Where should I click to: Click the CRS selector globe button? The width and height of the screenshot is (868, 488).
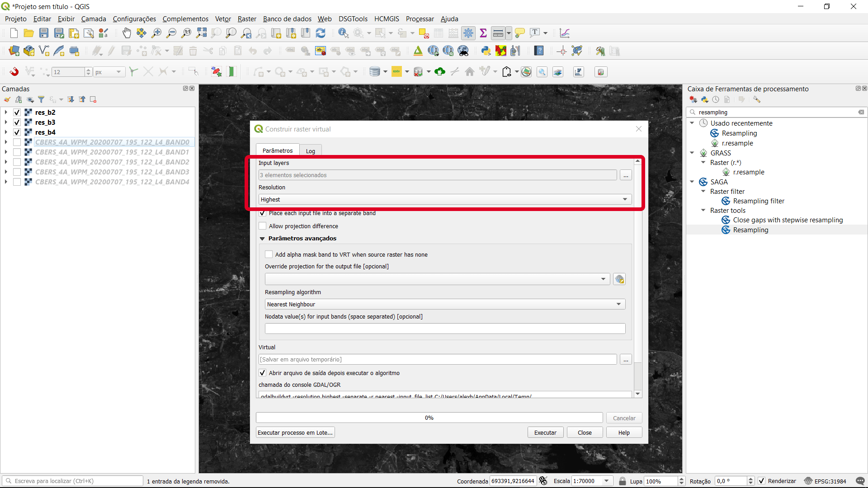[x=619, y=279]
